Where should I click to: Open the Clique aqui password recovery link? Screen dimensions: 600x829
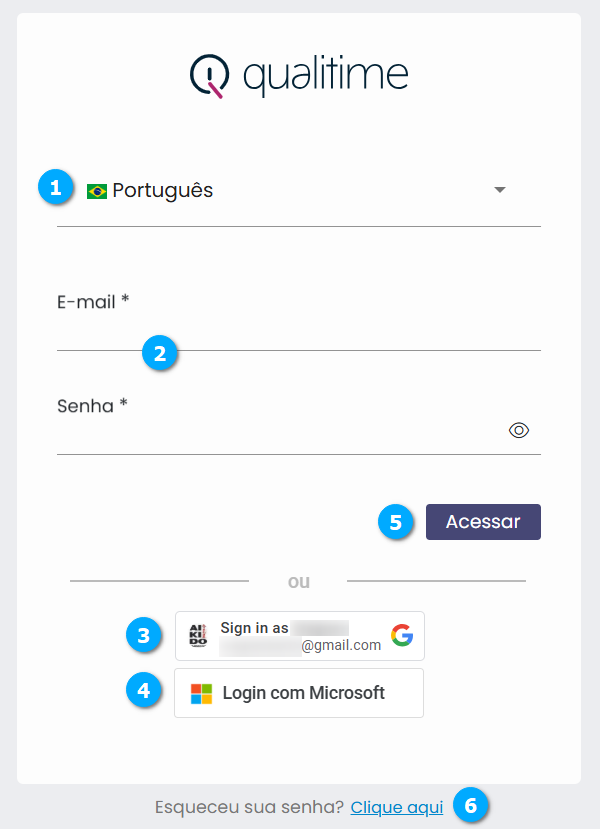396,807
